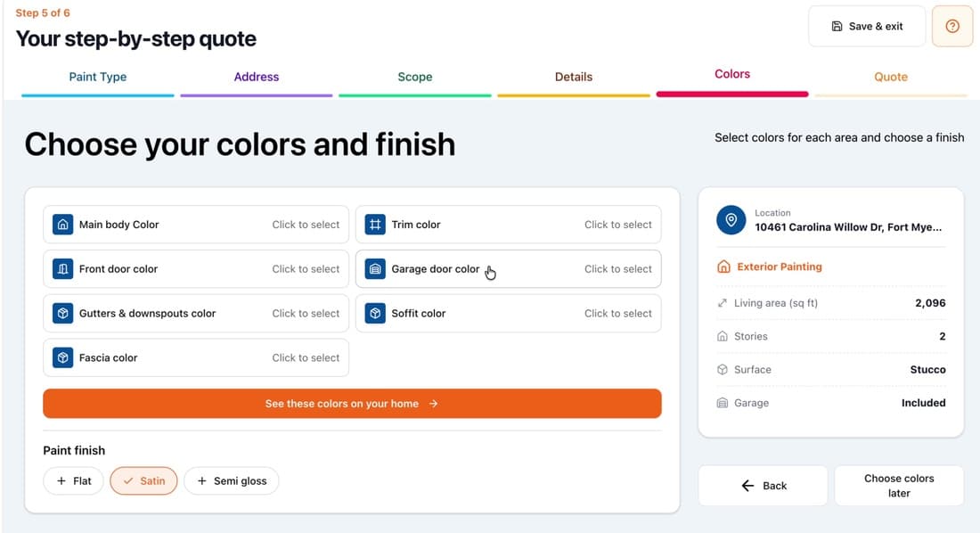This screenshot has width=980, height=533.
Task: Click the Trim color grid icon
Action: [x=375, y=225]
